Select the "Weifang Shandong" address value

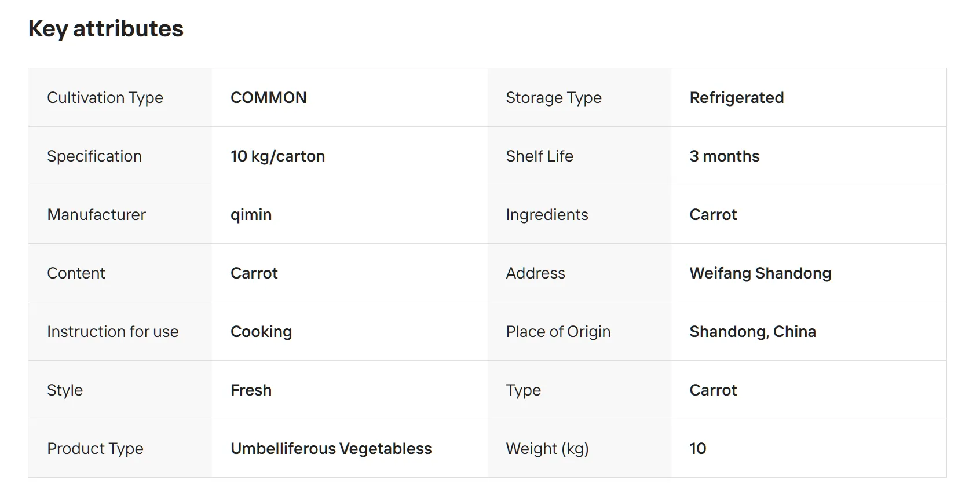(x=760, y=273)
